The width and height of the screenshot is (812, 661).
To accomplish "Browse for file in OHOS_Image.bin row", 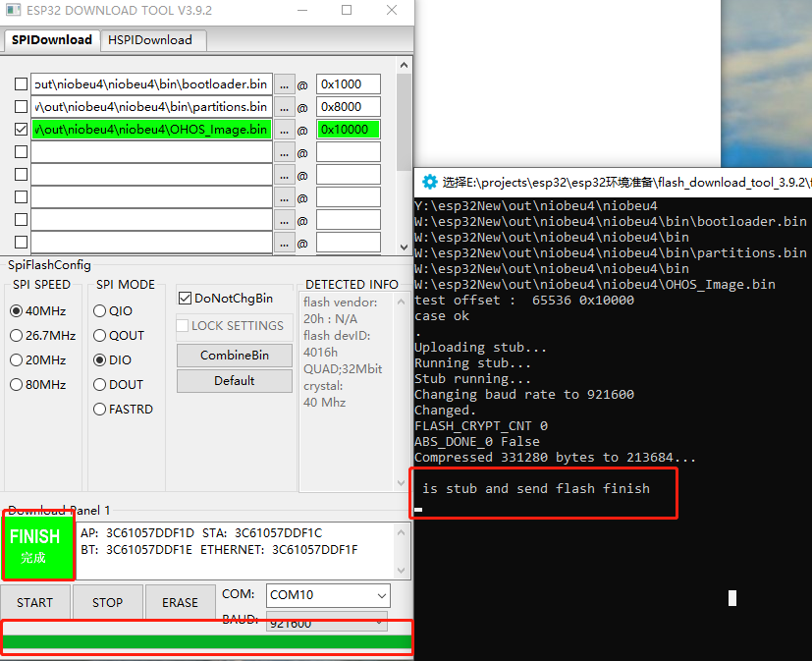I will point(284,130).
